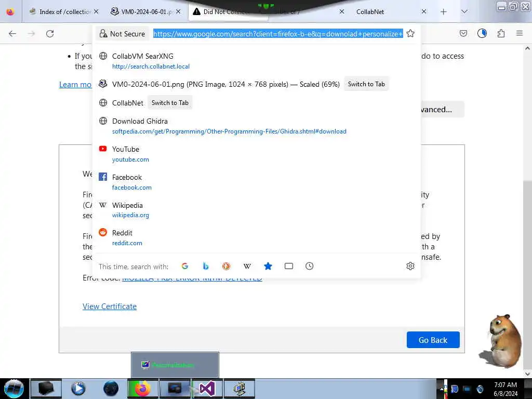Search in History this time
The height and width of the screenshot is (399, 532).
(x=310, y=267)
